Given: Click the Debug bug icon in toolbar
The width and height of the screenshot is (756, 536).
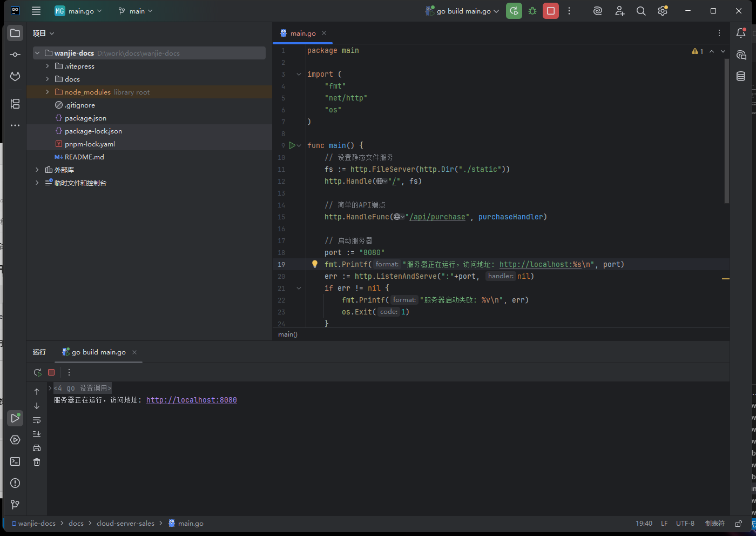Looking at the screenshot, I should pyautogui.click(x=532, y=11).
